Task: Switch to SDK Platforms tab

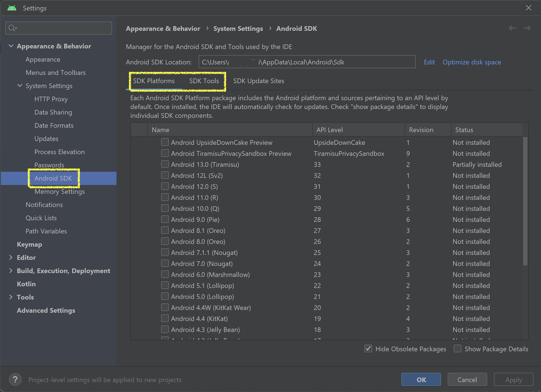Action: [x=154, y=81]
